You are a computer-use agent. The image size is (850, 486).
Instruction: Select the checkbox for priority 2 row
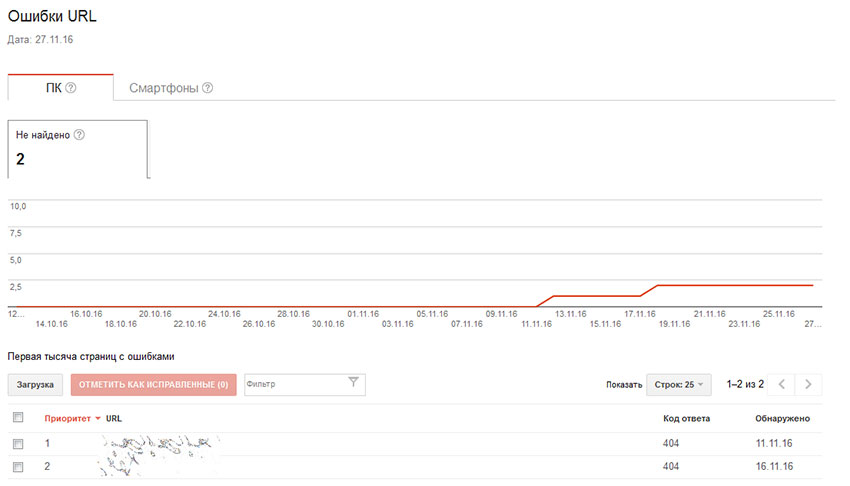(x=17, y=467)
